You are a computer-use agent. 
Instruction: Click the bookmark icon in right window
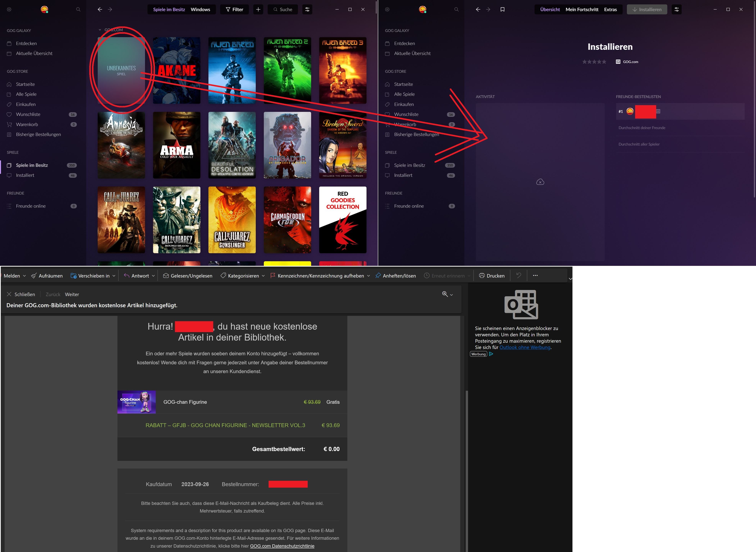click(x=502, y=9)
